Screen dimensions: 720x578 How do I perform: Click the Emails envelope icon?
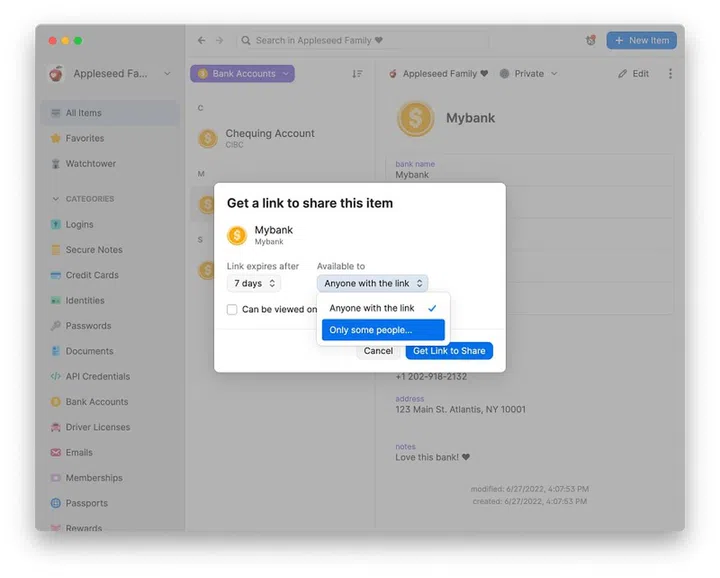[x=56, y=453]
